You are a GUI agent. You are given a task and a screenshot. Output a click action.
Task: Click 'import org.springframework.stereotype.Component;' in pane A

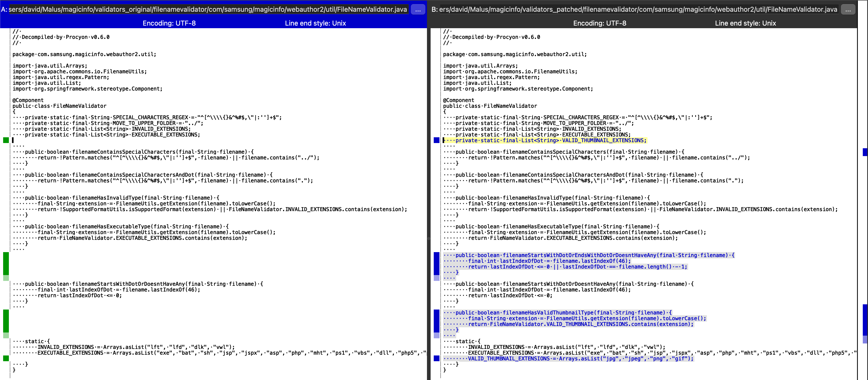point(88,89)
